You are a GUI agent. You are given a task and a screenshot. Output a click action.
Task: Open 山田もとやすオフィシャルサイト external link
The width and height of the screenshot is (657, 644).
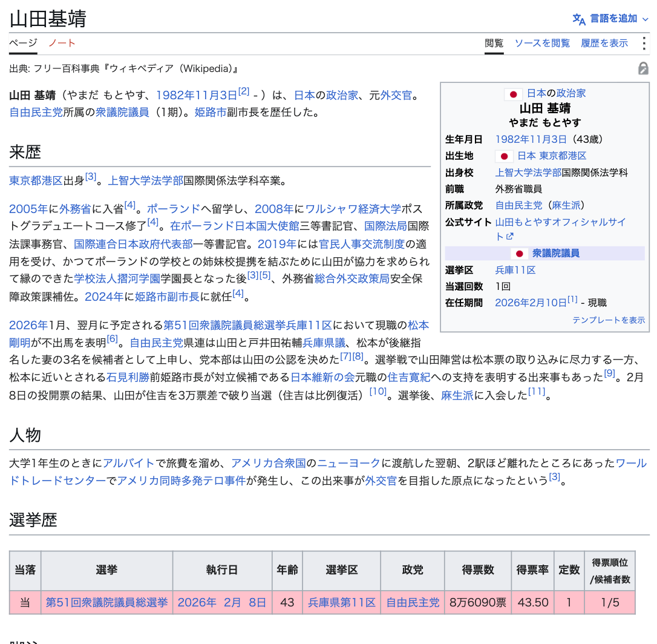click(x=560, y=229)
